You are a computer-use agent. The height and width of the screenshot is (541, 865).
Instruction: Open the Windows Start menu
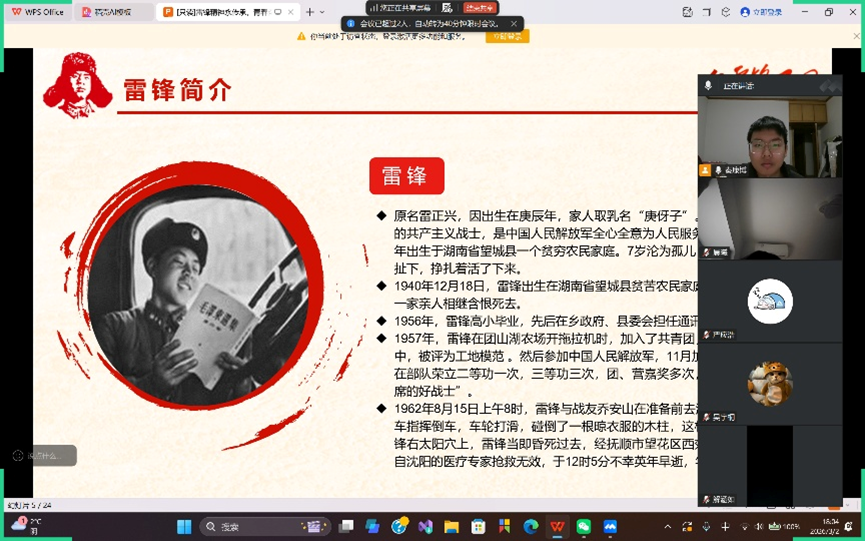tap(184, 526)
